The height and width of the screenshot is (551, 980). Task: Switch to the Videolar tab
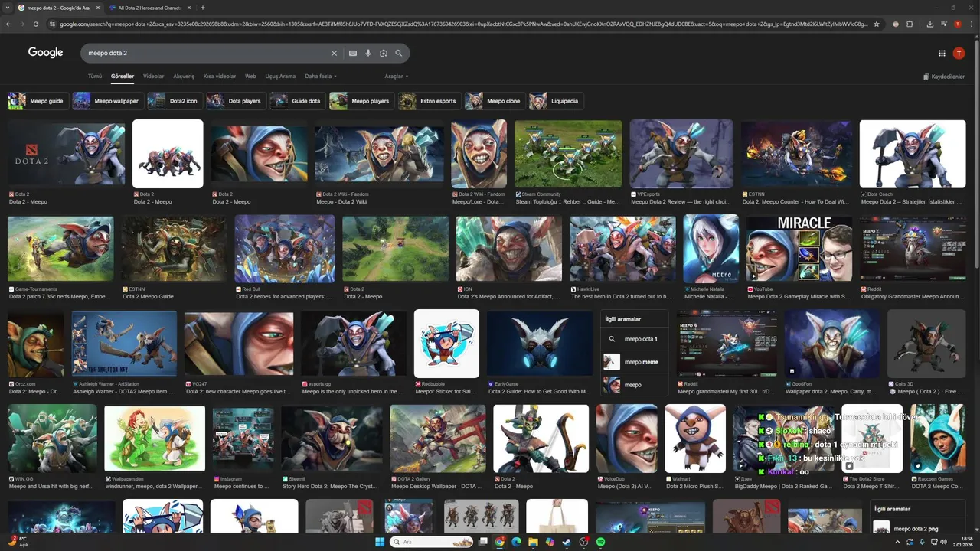point(154,77)
